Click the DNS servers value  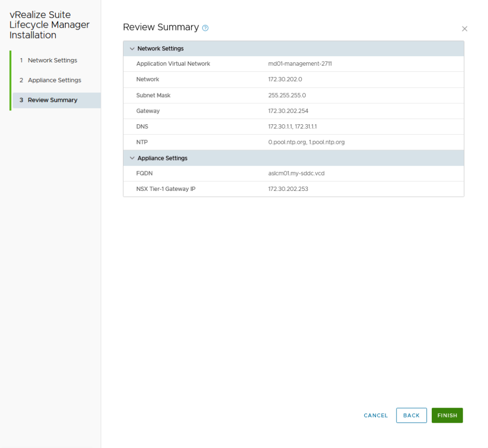click(292, 127)
